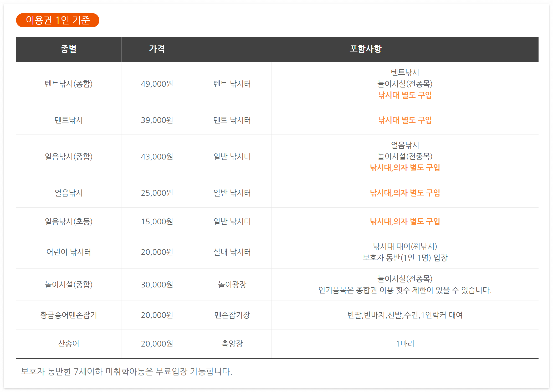Click the 종별 column header
Viewport: 553px width, 392px height.
(68, 49)
